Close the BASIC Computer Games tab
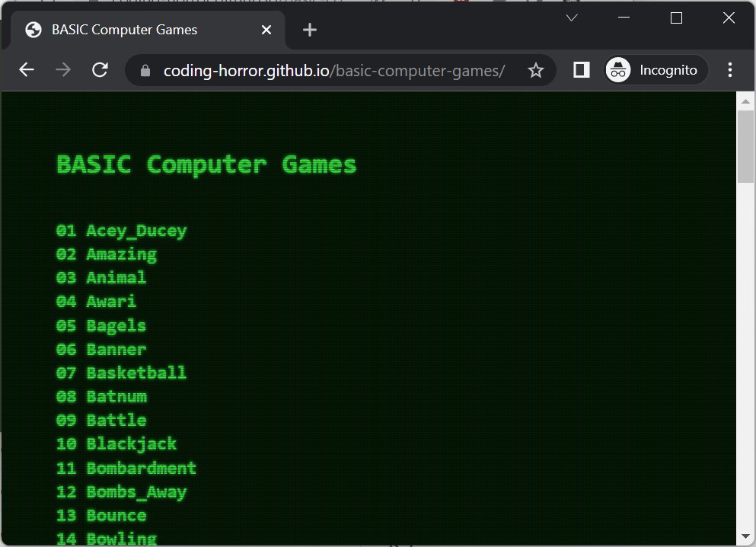Viewport: 756px width, 547px height. (266, 30)
